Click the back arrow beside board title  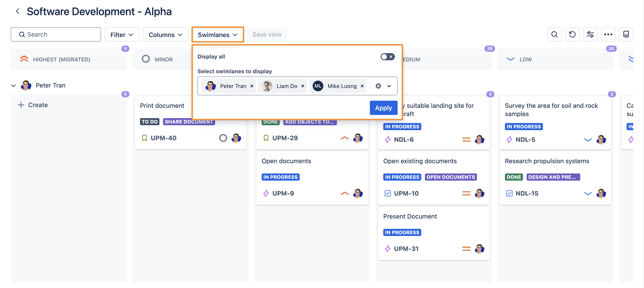point(17,11)
